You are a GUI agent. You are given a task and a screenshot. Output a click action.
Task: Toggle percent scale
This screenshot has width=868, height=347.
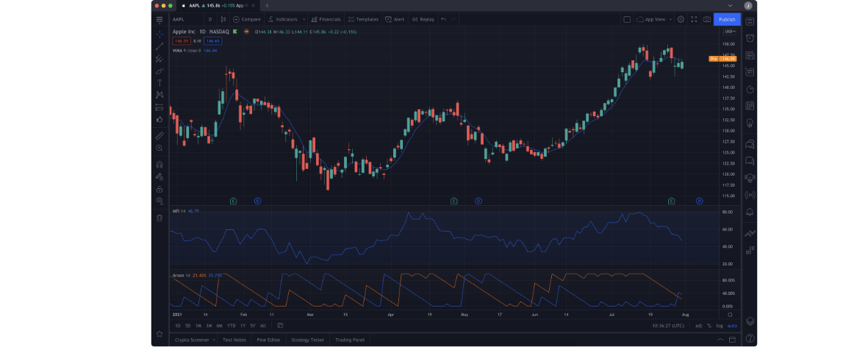click(709, 326)
